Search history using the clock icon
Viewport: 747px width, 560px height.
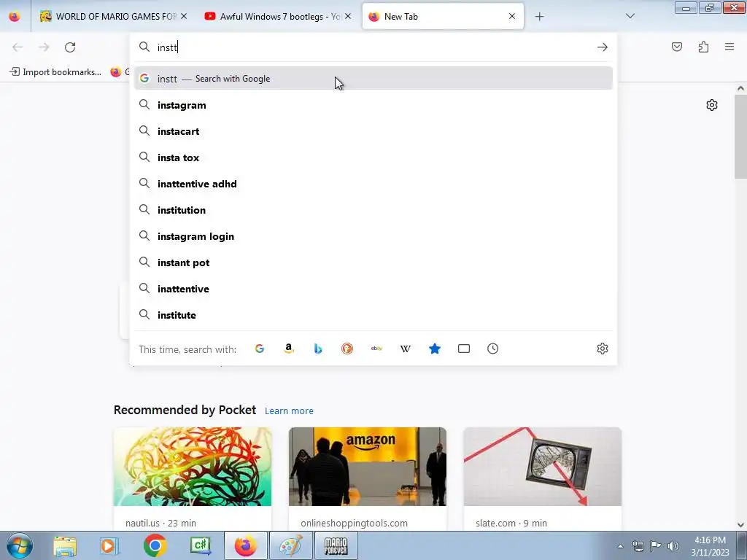pyautogui.click(x=492, y=349)
